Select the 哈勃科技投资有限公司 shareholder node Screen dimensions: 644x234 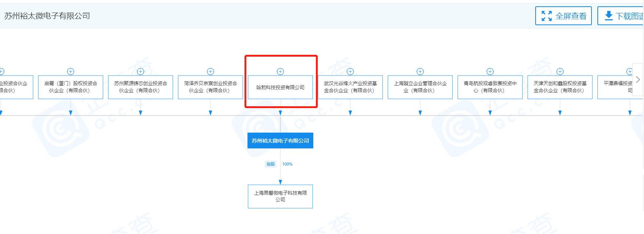click(280, 87)
